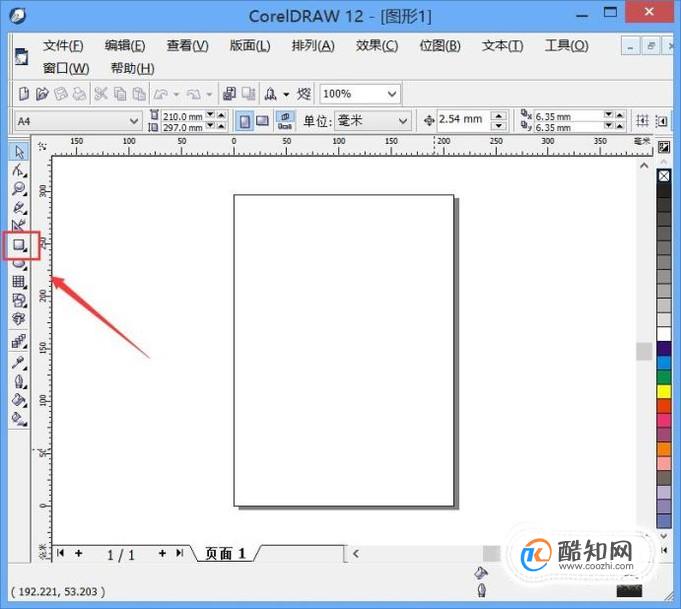Select the Interactive Blend tool

pyautogui.click(x=19, y=342)
